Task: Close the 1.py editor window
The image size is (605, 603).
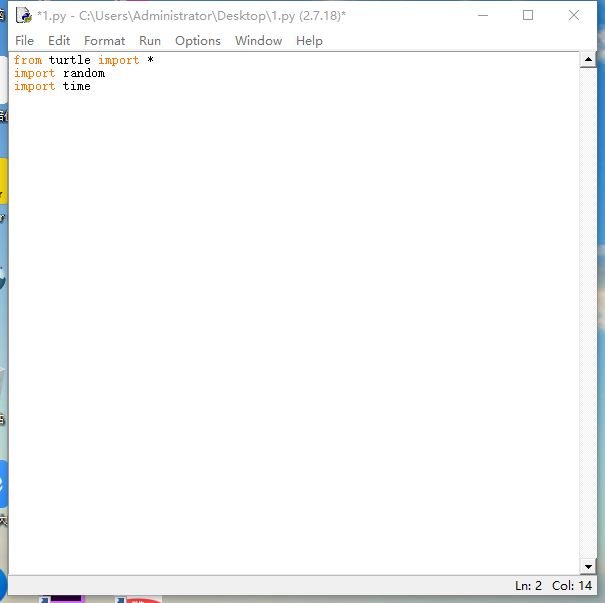Action: click(574, 15)
